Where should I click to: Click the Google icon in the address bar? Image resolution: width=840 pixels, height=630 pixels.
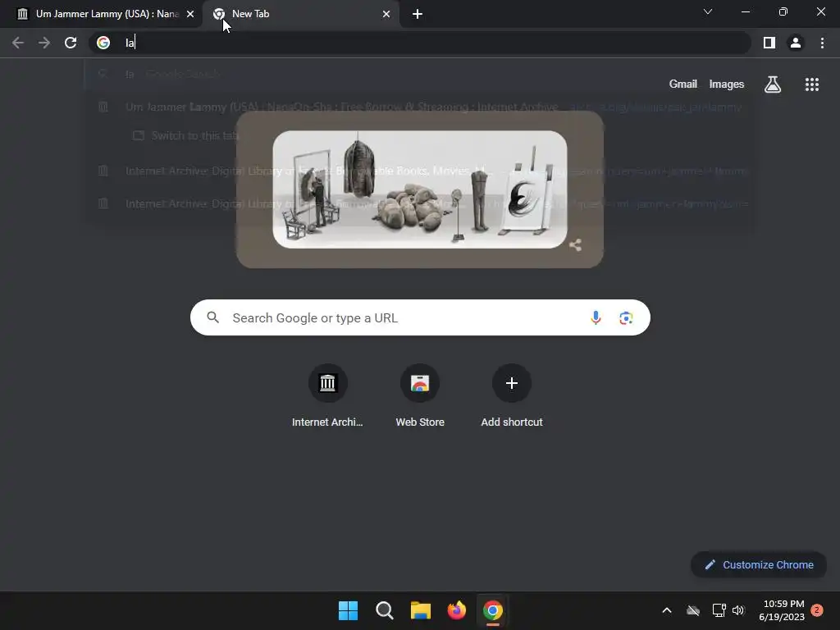[x=103, y=43]
